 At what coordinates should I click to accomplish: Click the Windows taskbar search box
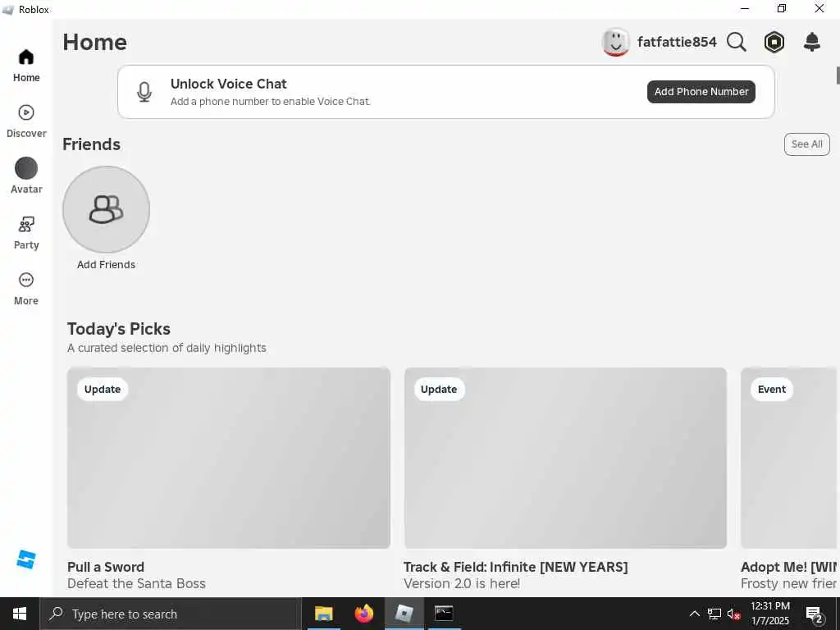(171, 614)
